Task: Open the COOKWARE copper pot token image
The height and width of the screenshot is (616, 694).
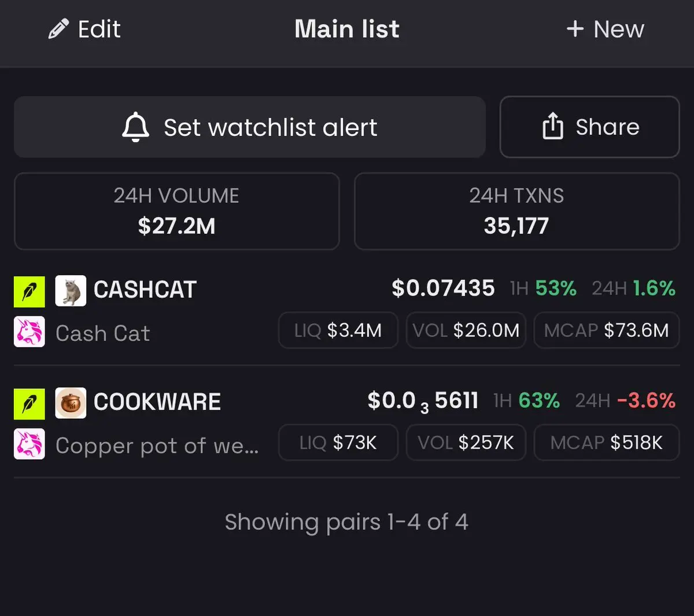Action: tap(71, 403)
